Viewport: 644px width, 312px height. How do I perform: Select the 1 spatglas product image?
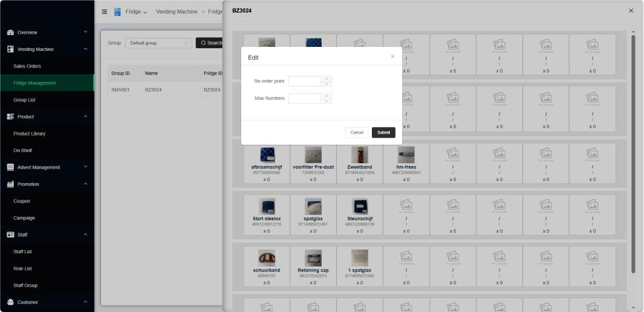tap(359, 258)
